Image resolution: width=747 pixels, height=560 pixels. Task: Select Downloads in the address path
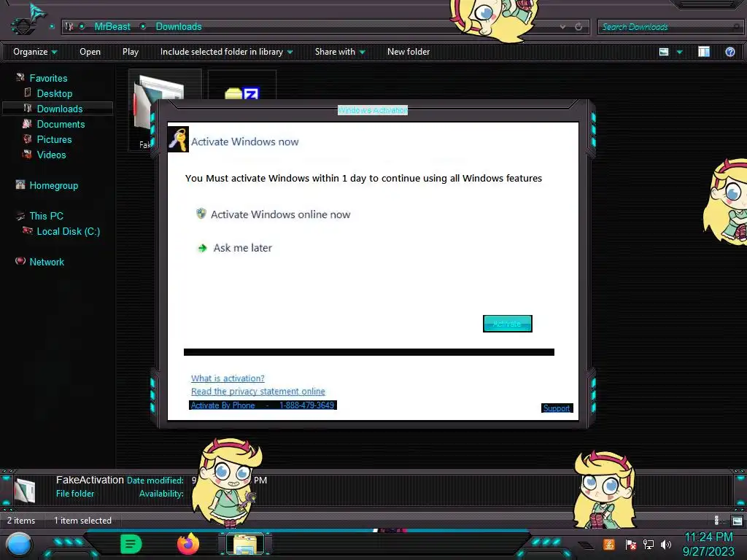179,27
